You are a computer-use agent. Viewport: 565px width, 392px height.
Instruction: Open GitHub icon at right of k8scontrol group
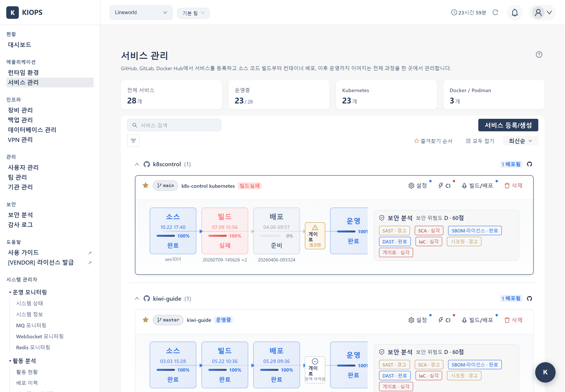pyautogui.click(x=529, y=164)
